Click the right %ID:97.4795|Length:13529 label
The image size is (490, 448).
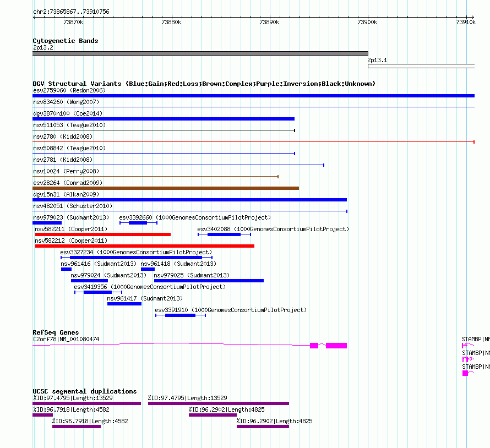click(x=188, y=398)
